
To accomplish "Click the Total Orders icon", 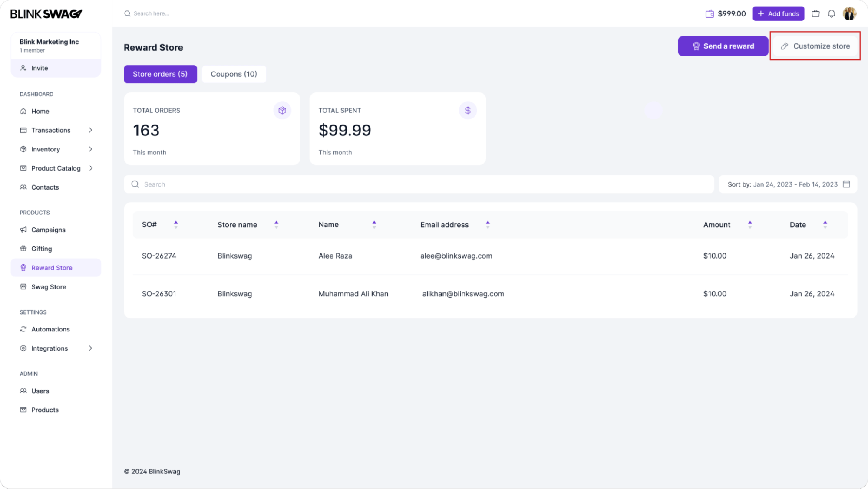I will click(x=282, y=110).
